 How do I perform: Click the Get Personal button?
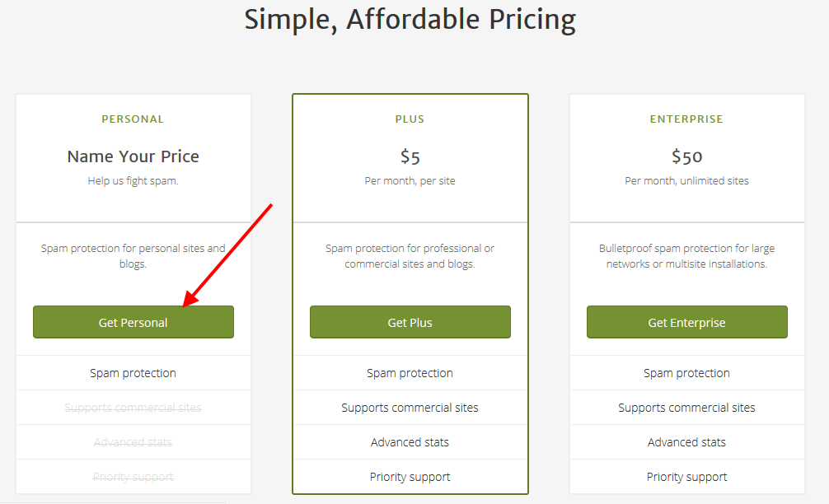click(x=133, y=322)
